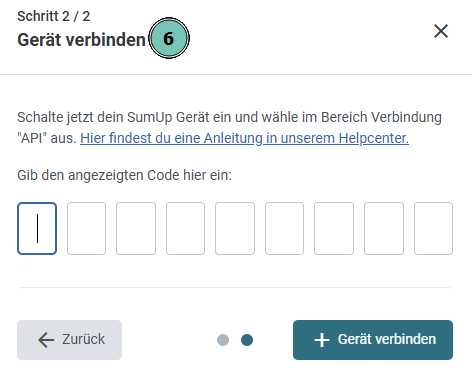
Task: Select the eighth code digit box
Action: (x=384, y=228)
